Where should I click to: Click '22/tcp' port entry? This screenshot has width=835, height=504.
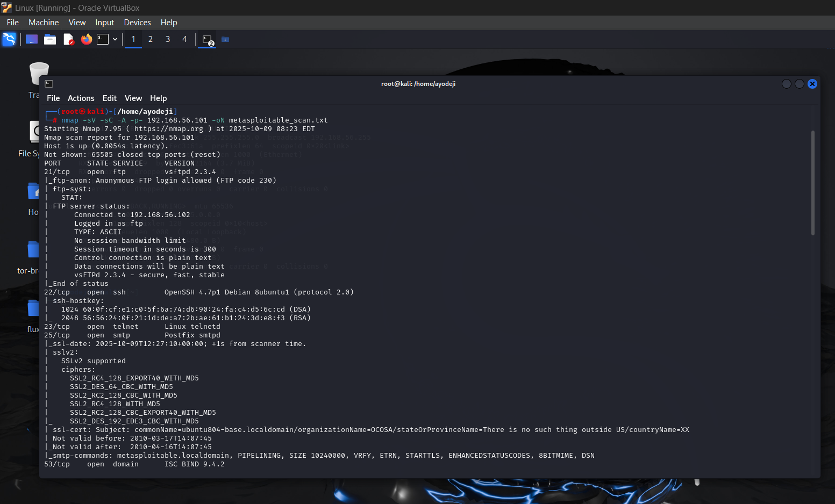pyautogui.click(x=57, y=292)
